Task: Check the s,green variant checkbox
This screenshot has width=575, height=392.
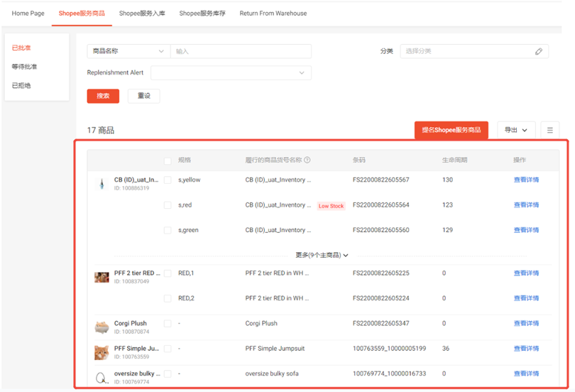Action: 168,230
